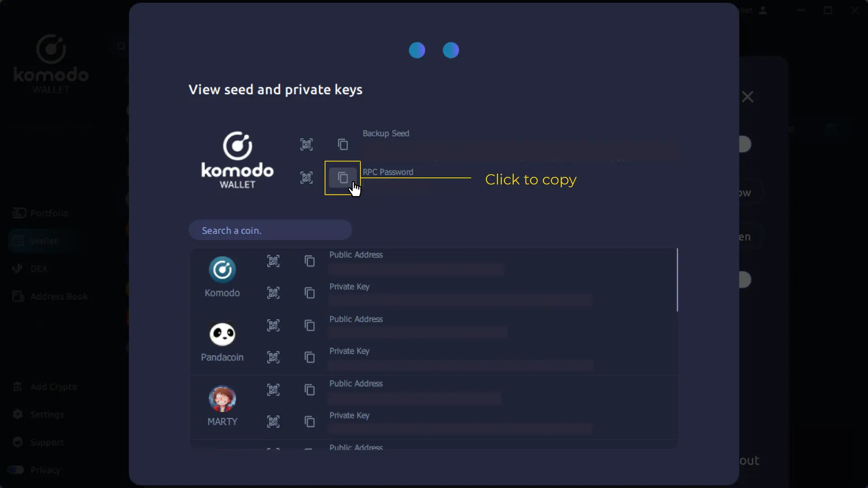Click the Search a coin field

[x=270, y=230]
